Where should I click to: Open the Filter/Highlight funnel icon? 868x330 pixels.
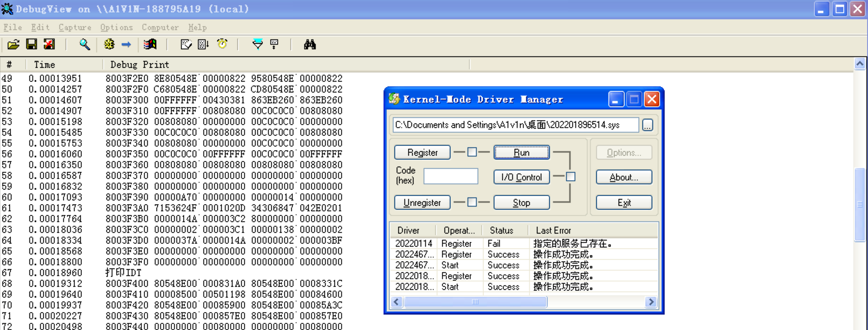tap(257, 45)
